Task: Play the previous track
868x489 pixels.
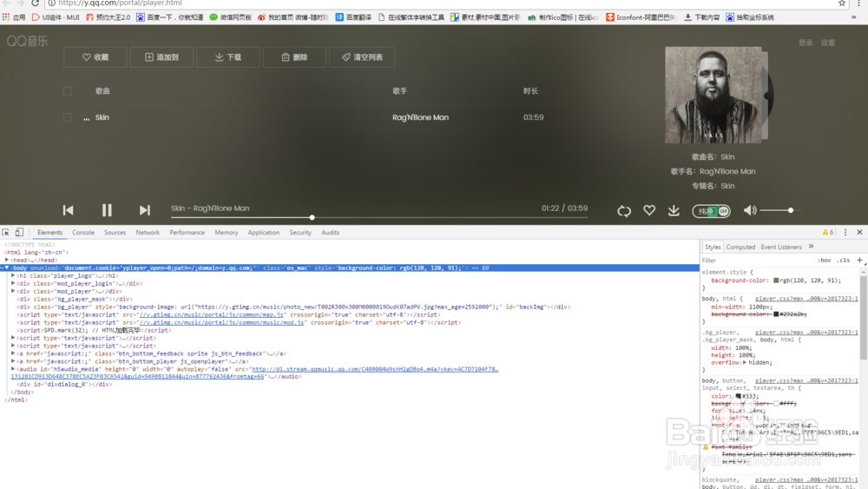Action: (x=68, y=210)
